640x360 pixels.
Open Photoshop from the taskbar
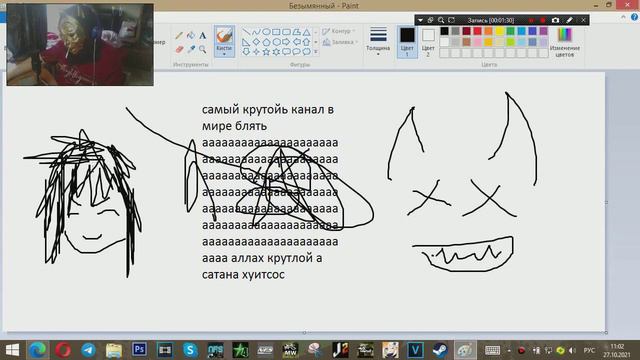click(139, 350)
